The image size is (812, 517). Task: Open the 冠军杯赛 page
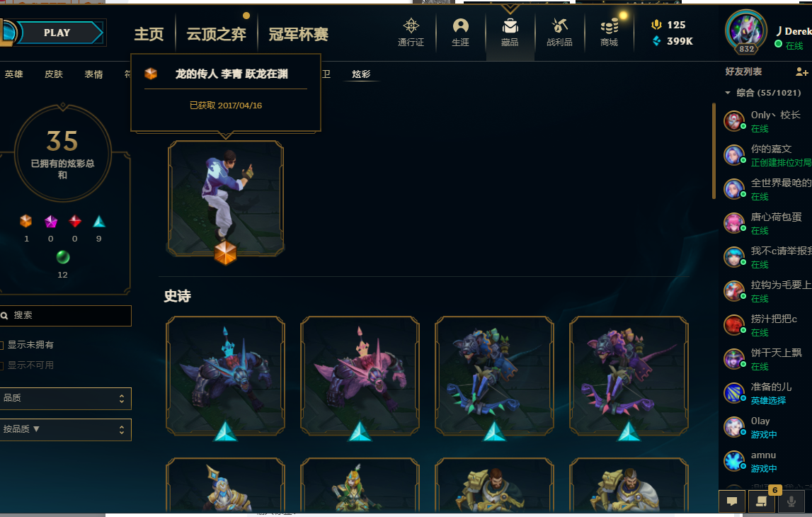[298, 34]
